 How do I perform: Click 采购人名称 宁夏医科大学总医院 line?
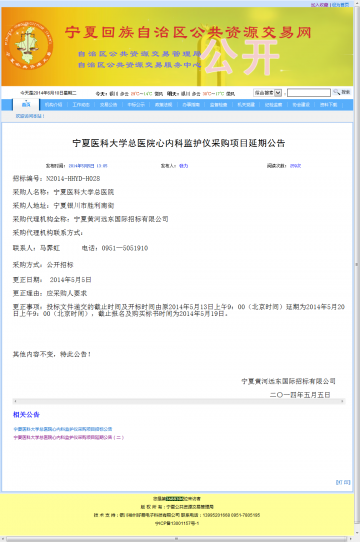(64, 192)
